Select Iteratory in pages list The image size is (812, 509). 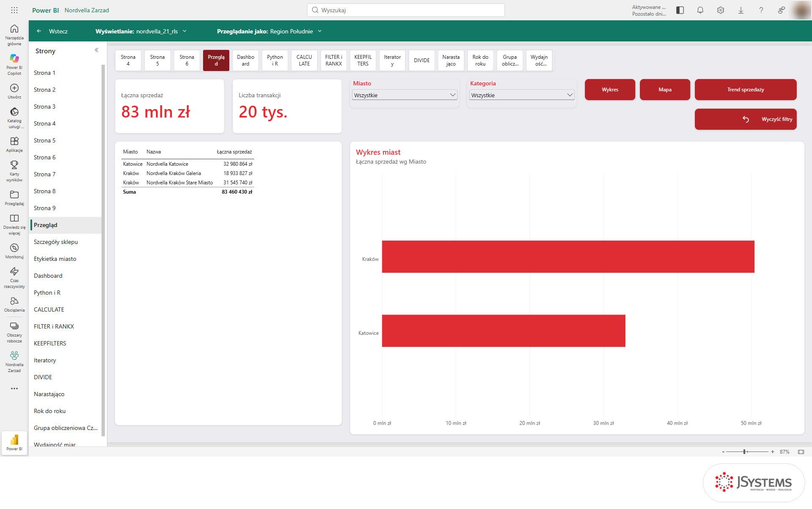pos(66,360)
